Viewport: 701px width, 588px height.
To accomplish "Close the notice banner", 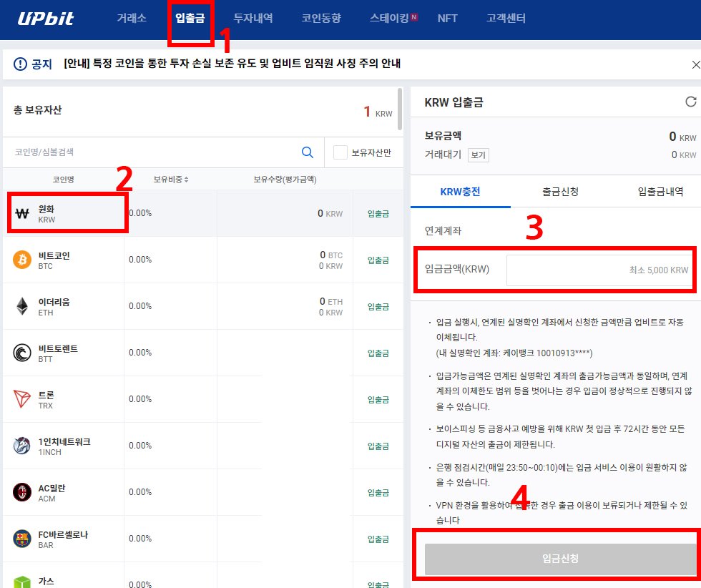I will pos(695,65).
